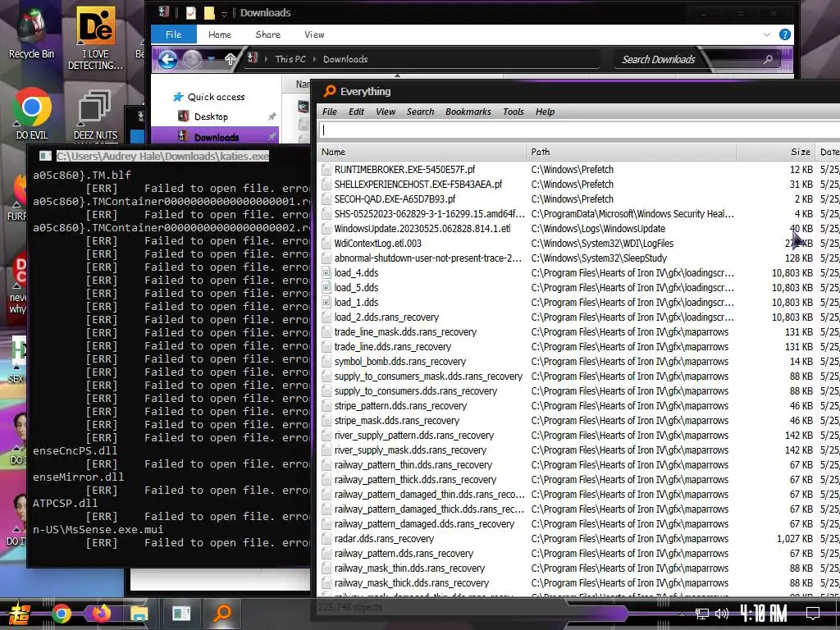Open the recent locations dropdown in explorer
The image size is (840, 630).
click(x=212, y=59)
